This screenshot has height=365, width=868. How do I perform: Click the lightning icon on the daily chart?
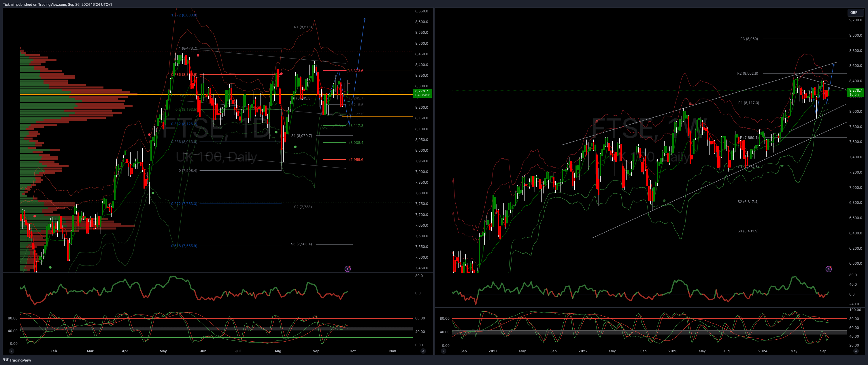point(348,269)
